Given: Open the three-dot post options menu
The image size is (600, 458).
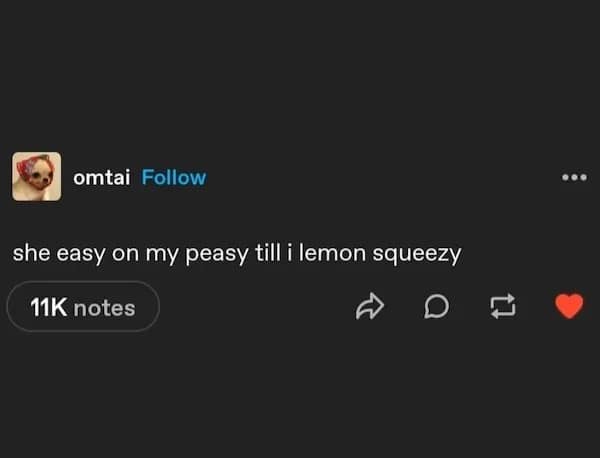Looking at the screenshot, I should coord(573,178).
